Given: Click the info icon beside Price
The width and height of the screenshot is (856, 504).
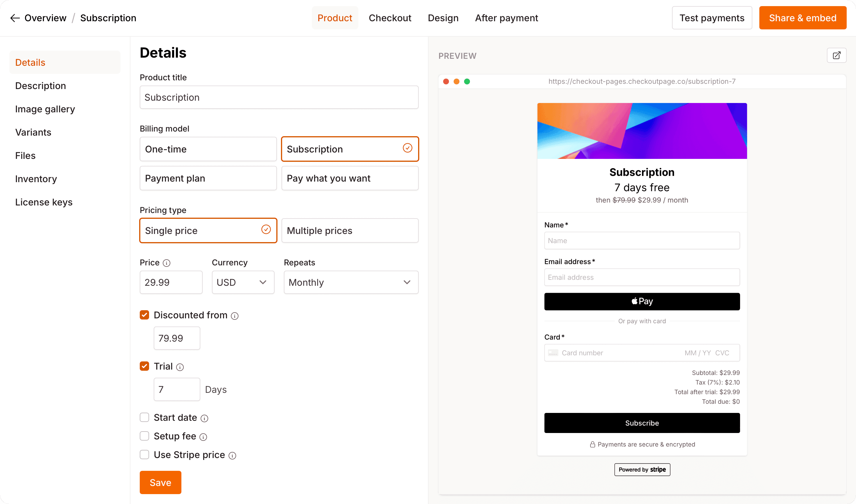Looking at the screenshot, I should (167, 263).
